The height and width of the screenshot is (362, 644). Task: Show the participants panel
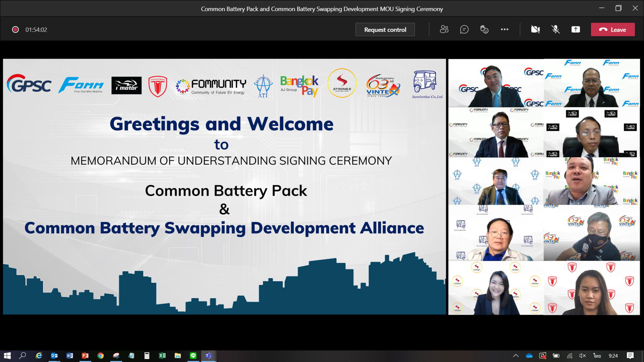coord(444,29)
